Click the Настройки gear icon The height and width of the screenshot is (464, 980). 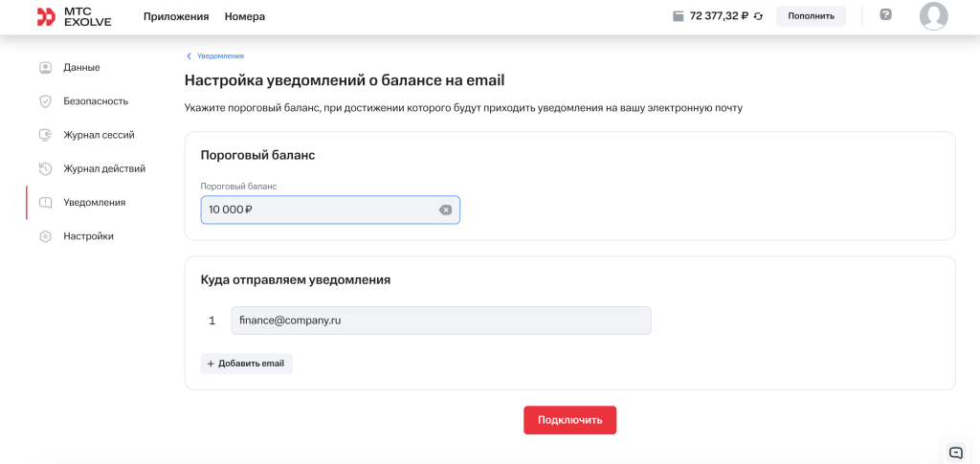[45, 236]
